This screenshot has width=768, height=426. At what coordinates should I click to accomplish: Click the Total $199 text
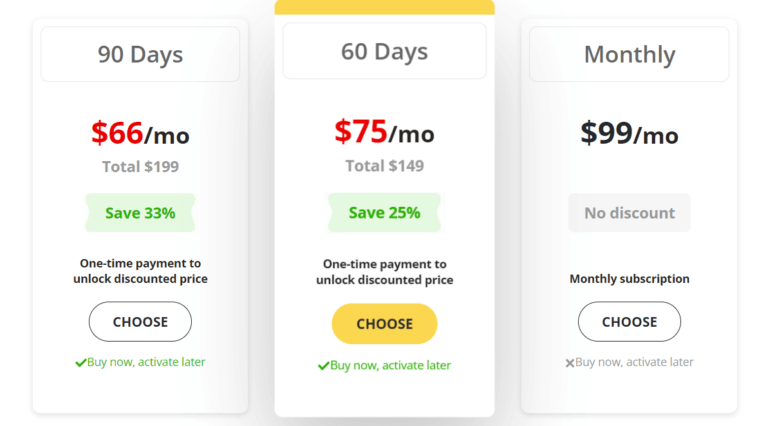tap(140, 167)
